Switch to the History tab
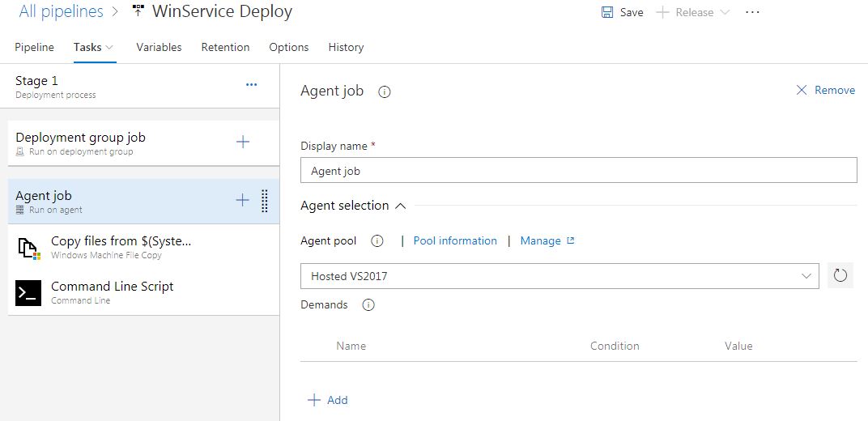 coord(346,48)
